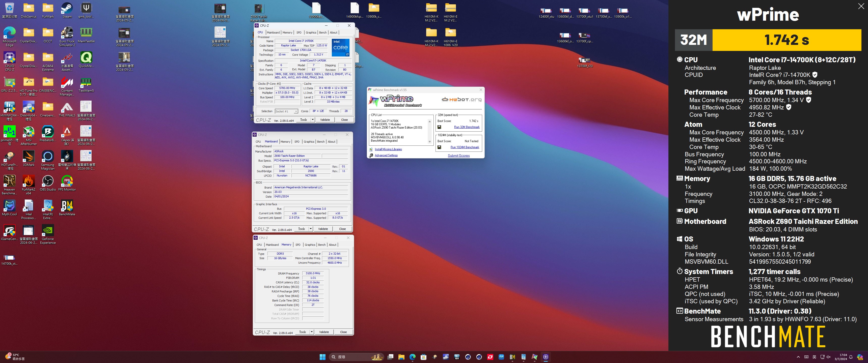This screenshot has height=363, width=868.
Task: Click Tools button in middle CPU-Z window
Action: pos(302,229)
